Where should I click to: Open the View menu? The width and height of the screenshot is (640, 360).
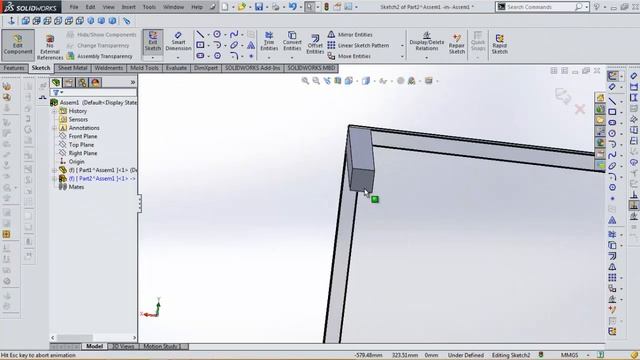[108, 7]
